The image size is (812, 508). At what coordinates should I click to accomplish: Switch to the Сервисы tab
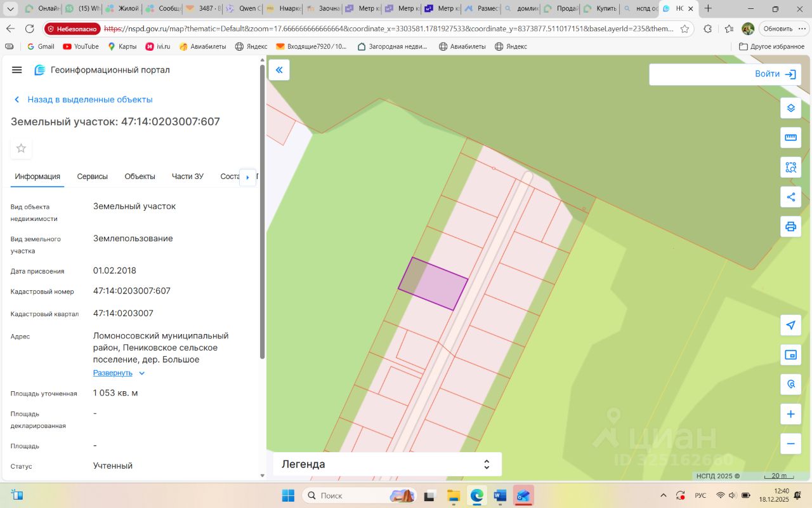pyautogui.click(x=93, y=177)
